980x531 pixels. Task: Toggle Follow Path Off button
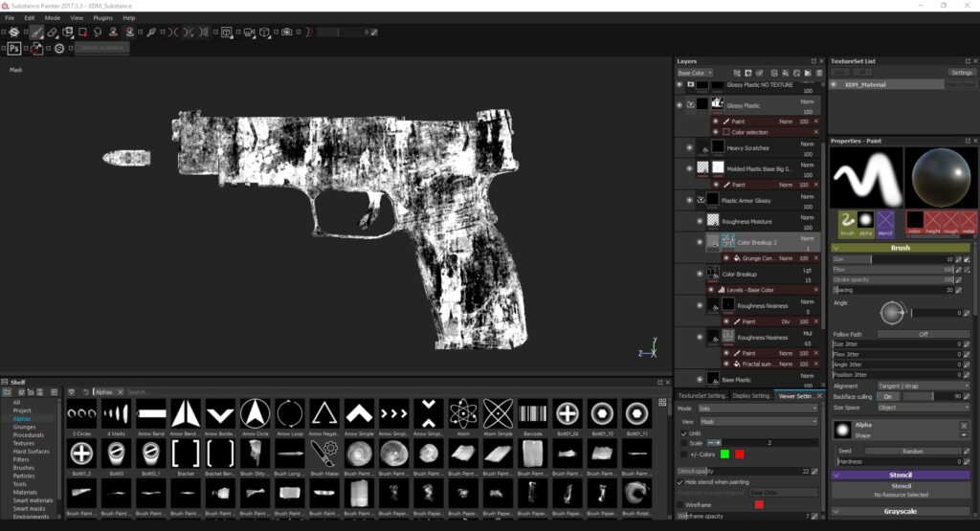(x=924, y=334)
